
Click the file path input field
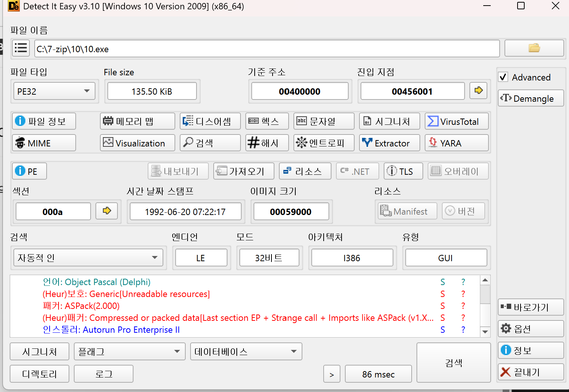(x=267, y=49)
